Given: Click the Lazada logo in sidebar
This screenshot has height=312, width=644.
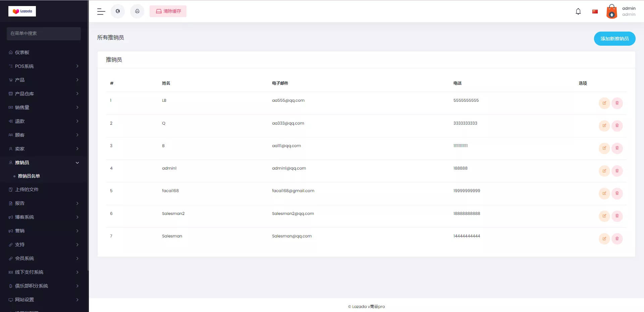Looking at the screenshot, I should [x=22, y=11].
